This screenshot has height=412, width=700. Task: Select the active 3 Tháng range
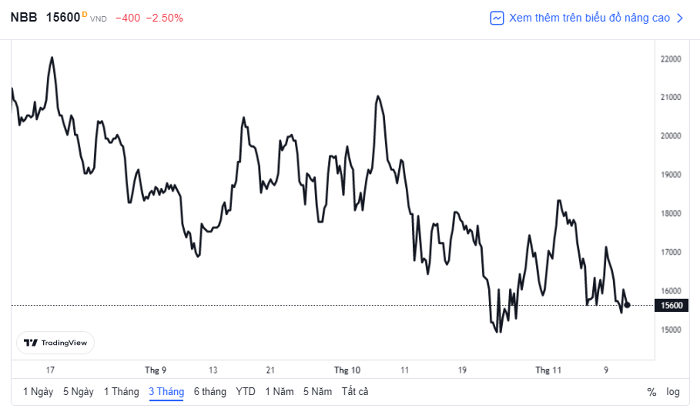click(166, 392)
